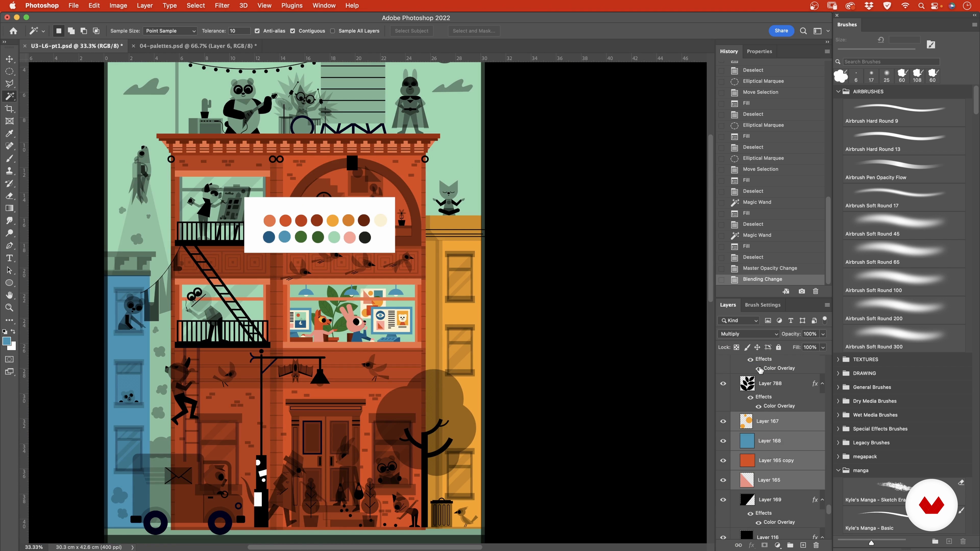Open the layer filter Kind dropdown
This screenshot has width=980, height=551.
coord(738,321)
